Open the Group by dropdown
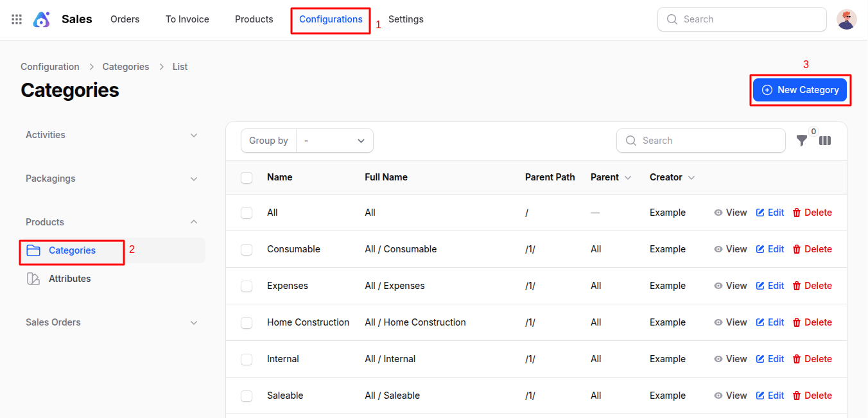The width and height of the screenshot is (868, 418). click(x=334, y=141)
